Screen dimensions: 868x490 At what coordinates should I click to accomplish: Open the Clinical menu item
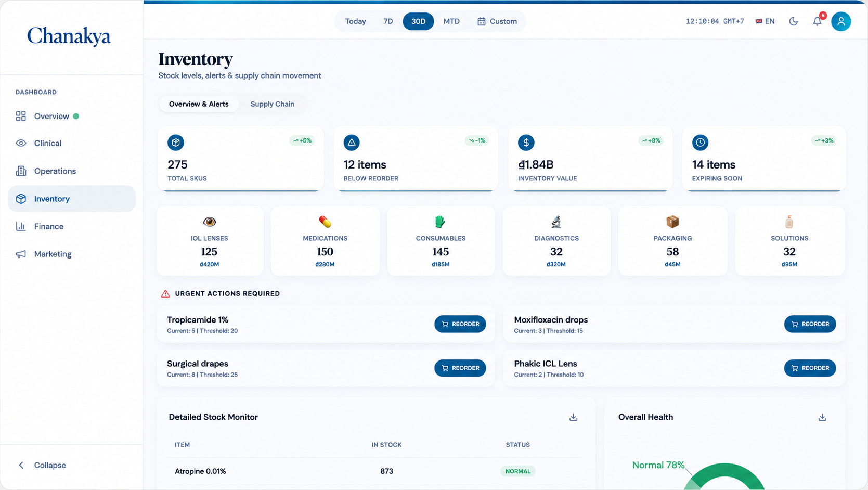click(72, 143)
